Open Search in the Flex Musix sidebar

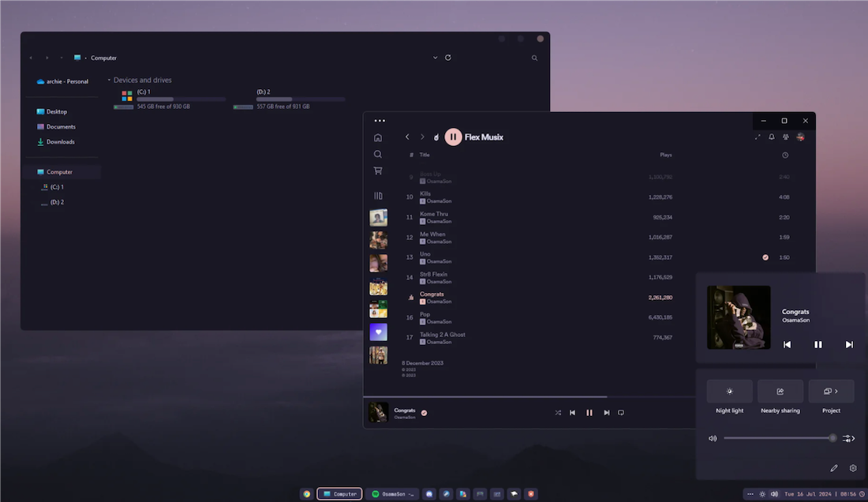click(378, 154)
